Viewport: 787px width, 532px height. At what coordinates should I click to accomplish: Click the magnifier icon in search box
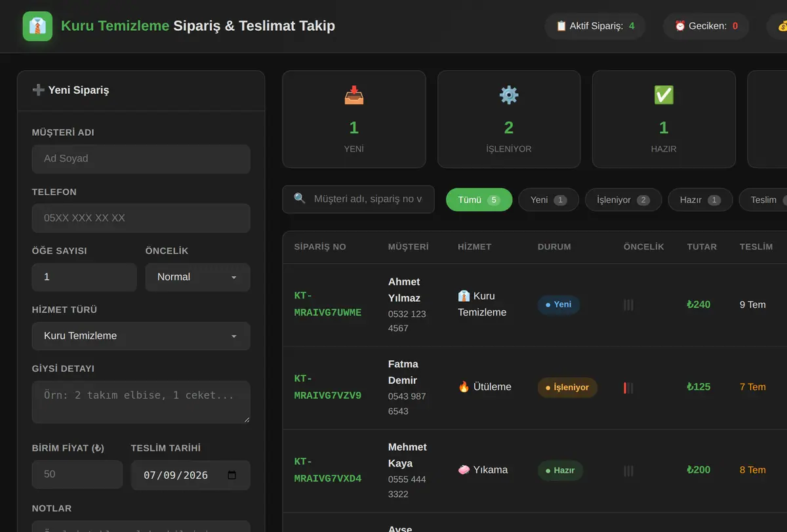pyautogui.click(x=300, y=199)
